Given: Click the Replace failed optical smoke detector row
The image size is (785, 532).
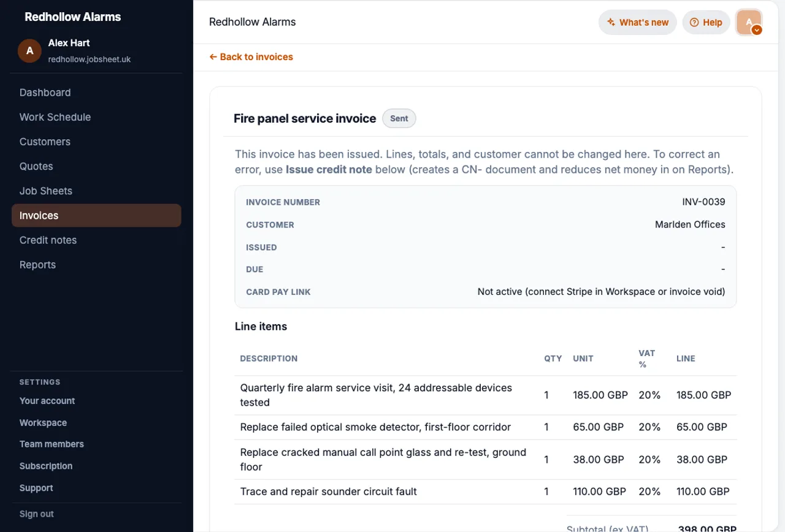Looking at the screenshot, I should coord(485,427).
